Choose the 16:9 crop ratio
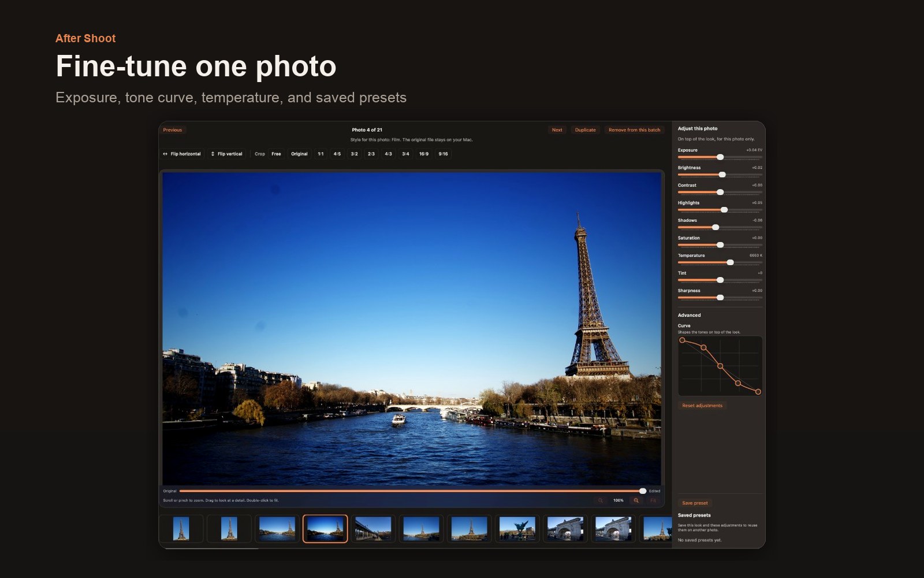Screen dimensions: 924x578 tap(424, 154)
